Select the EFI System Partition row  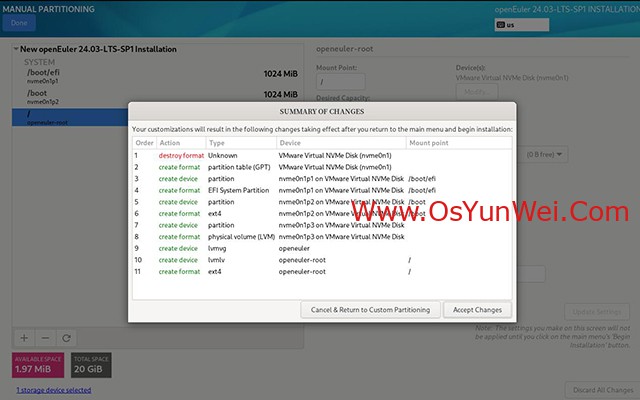tap(322, 190)
